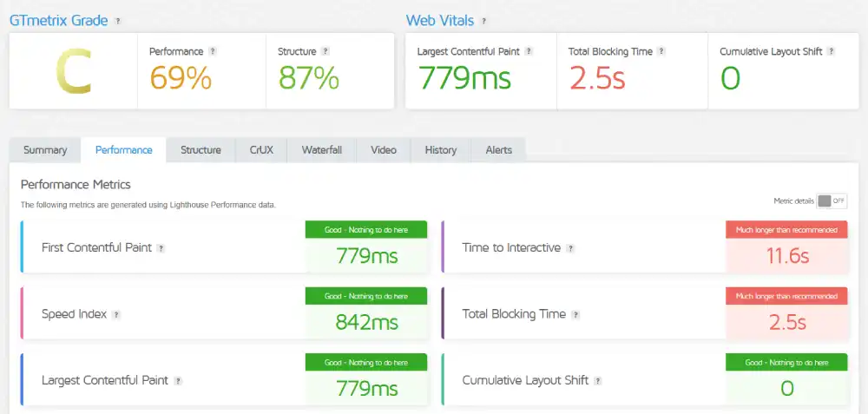868x414 pixels.
Task: Open the Video tab
Action: point(384,150)
